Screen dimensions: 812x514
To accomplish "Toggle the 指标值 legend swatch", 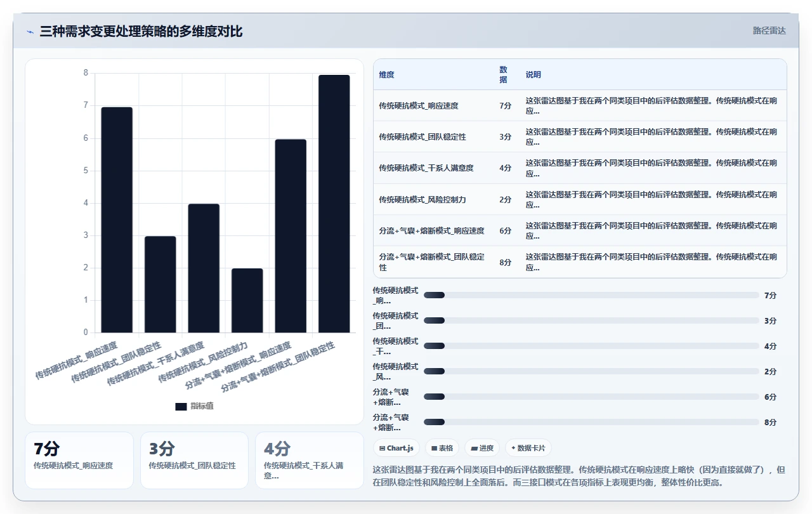I will click(181, 406).
